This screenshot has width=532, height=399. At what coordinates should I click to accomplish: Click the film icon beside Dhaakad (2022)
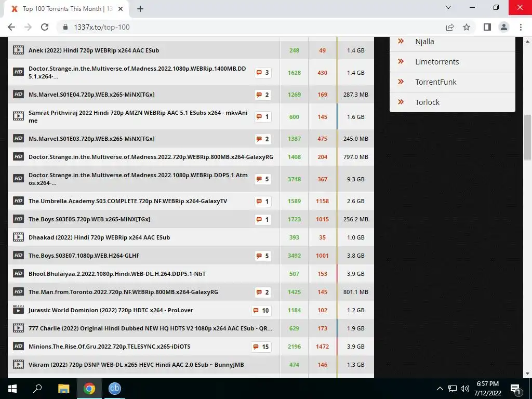[x=18, y=237]
